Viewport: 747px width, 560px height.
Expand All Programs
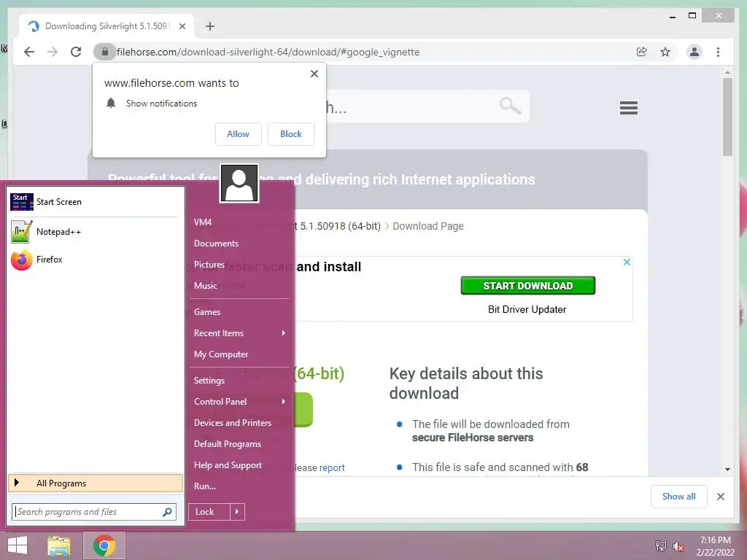[x=96, y=483]
